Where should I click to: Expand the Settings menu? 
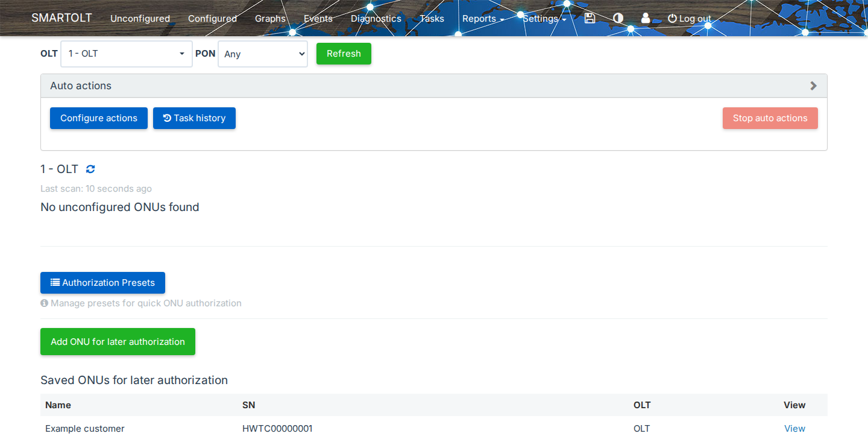(544, 19)
